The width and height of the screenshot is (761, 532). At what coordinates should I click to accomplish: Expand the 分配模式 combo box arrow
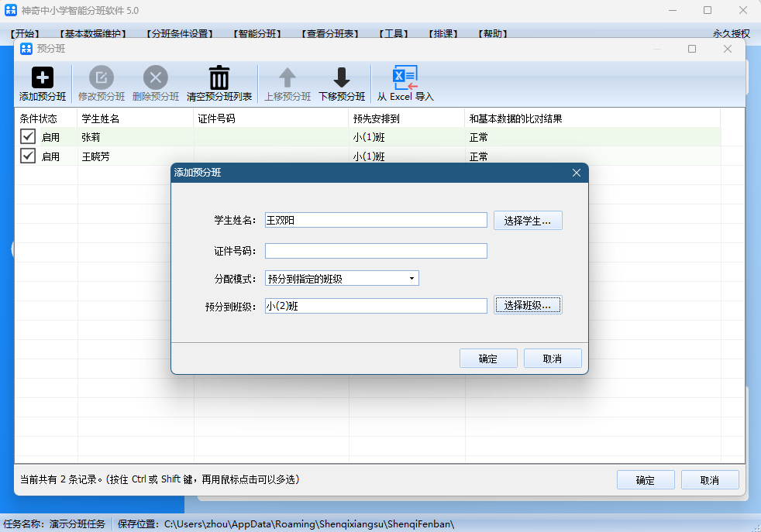[x=411, y=278]
